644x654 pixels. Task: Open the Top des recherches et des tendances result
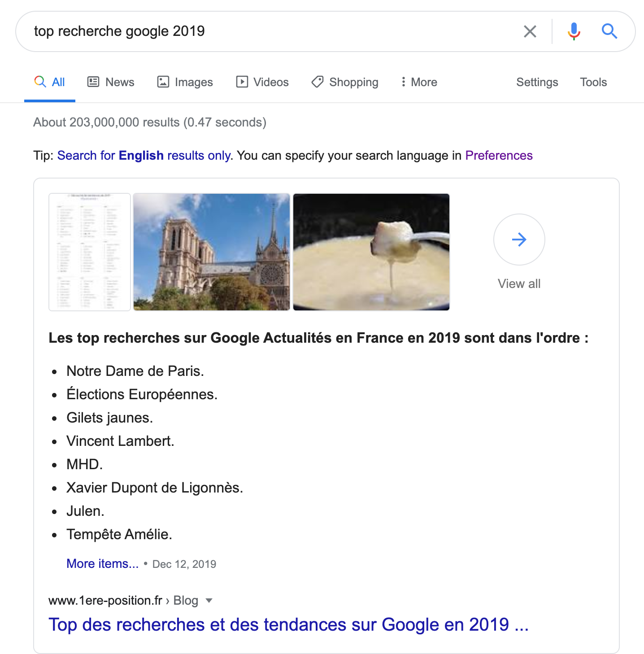(288, 624)
